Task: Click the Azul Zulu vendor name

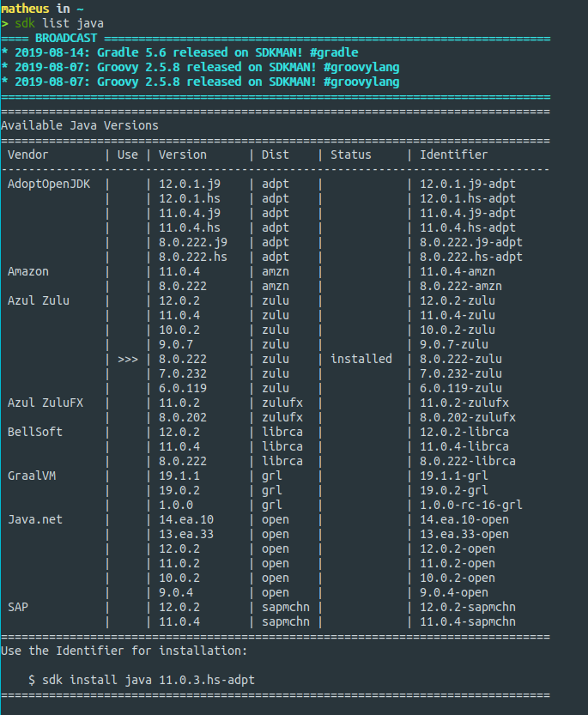Action: [39, 300]
